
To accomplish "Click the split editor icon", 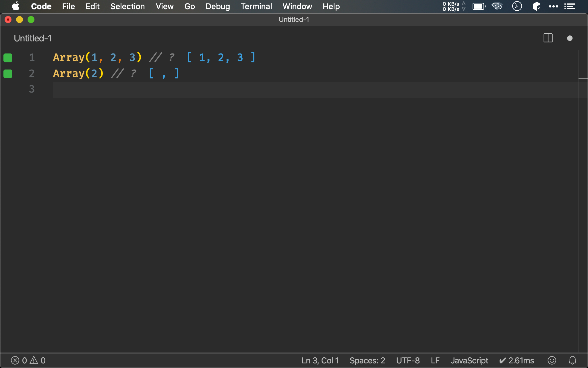I will [548, 38].
